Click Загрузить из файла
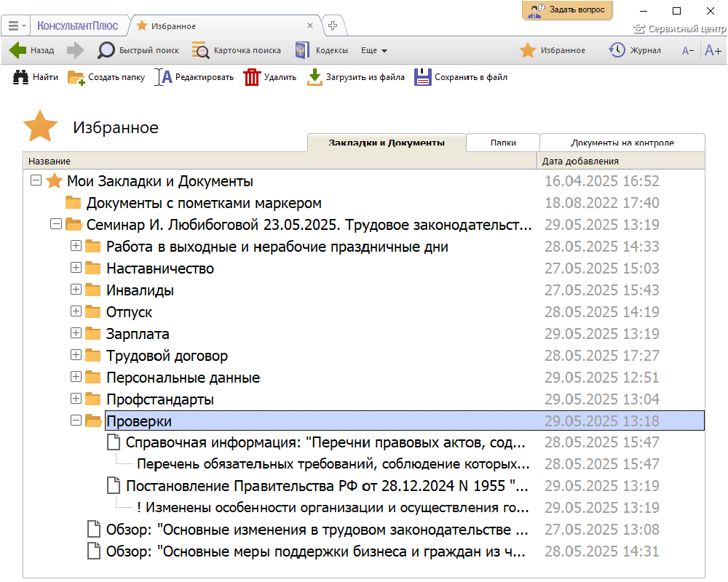 (356, 77)
